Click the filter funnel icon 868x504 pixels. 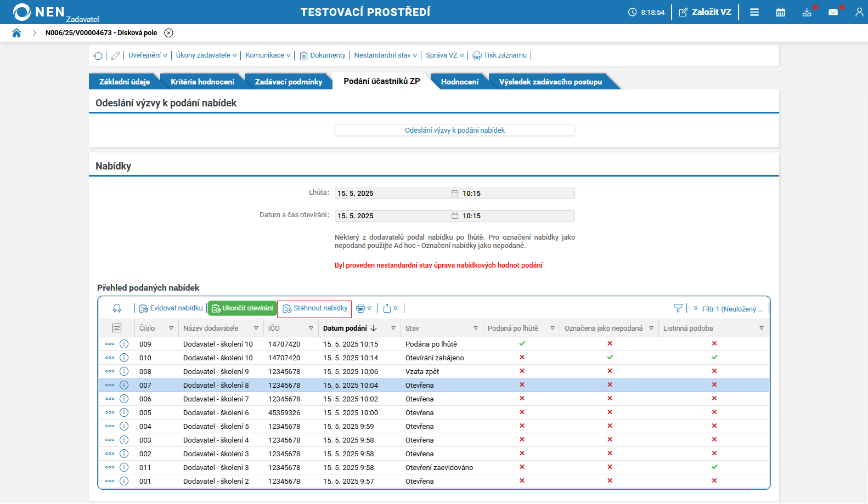(x=678, y=308)
